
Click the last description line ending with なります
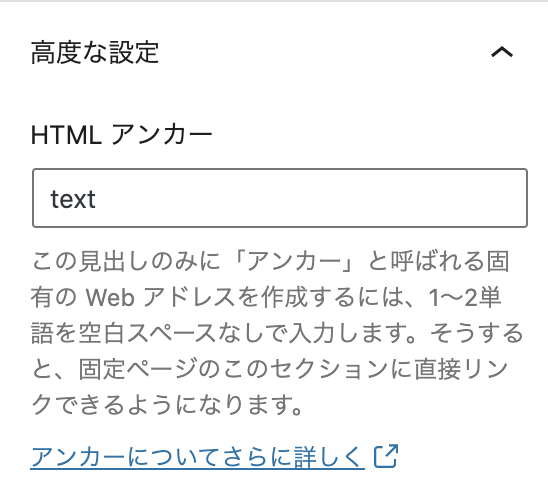click(167, 405)
